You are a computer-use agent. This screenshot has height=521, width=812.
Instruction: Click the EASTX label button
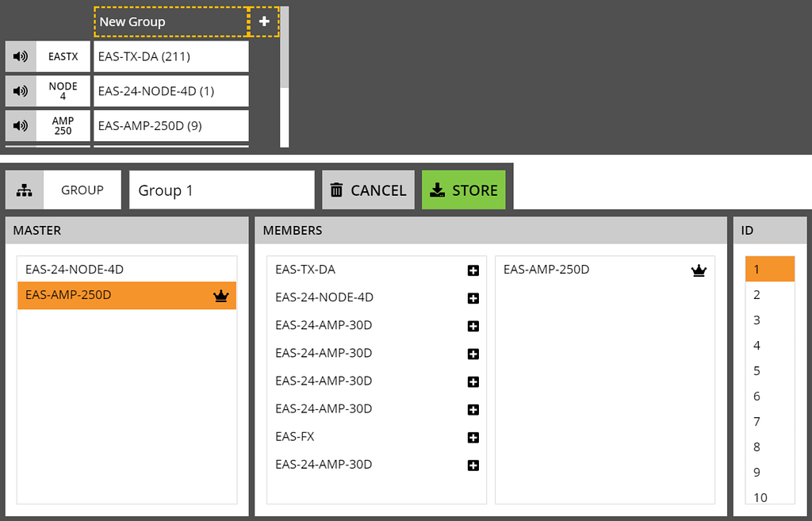pyautogui.click(x=63, y=56)
